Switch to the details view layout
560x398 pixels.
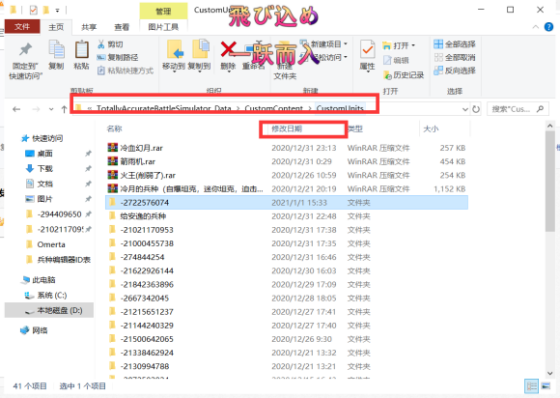pyautogui.click(x=531, y=386)
